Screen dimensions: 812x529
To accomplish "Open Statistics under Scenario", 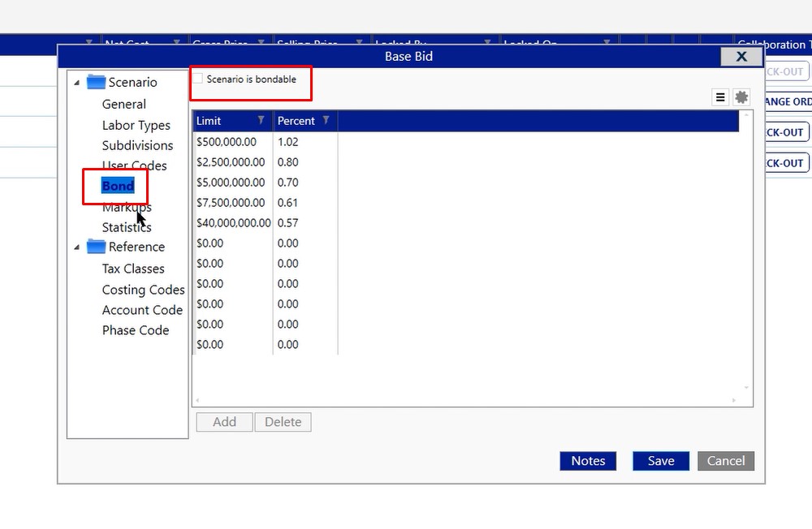I will [127, 227].
